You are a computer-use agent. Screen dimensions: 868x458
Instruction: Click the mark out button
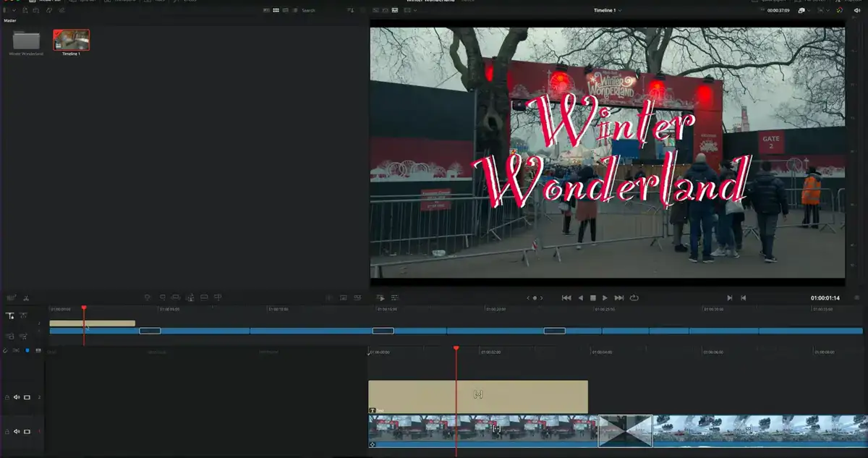point(743,297)
